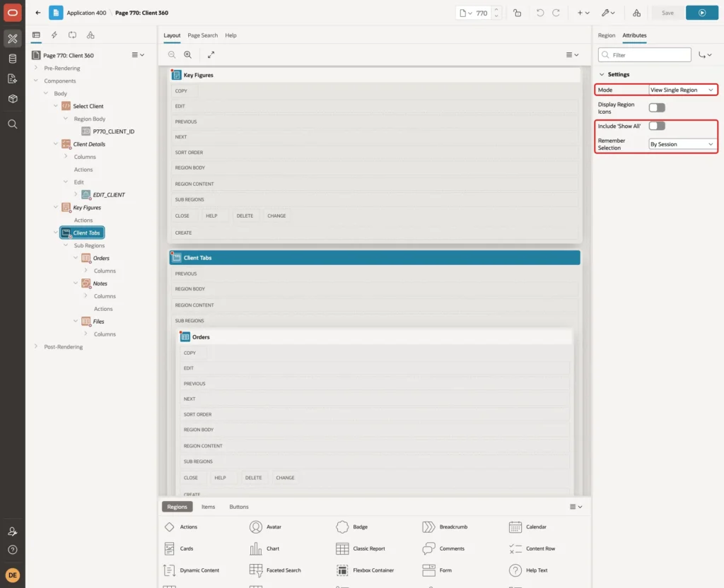Open the Create plus menu
This screenshot has height=588, width=724.
[x=583, y=13]
